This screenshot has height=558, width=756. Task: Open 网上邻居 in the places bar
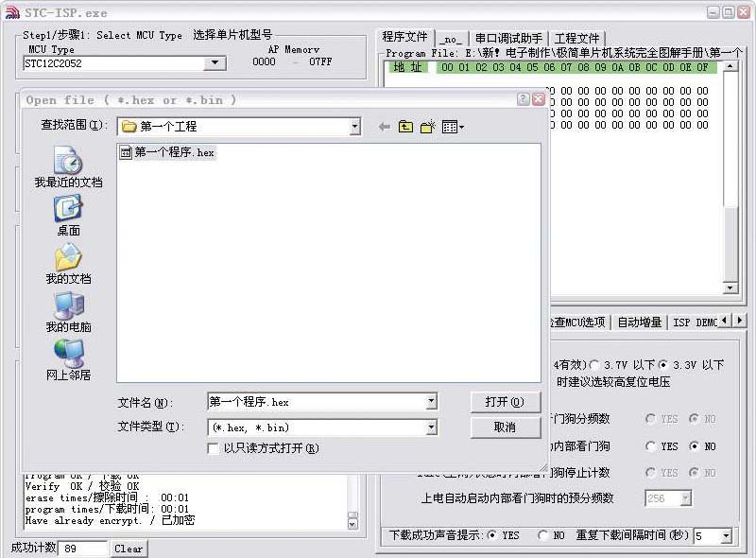(68, 360)
